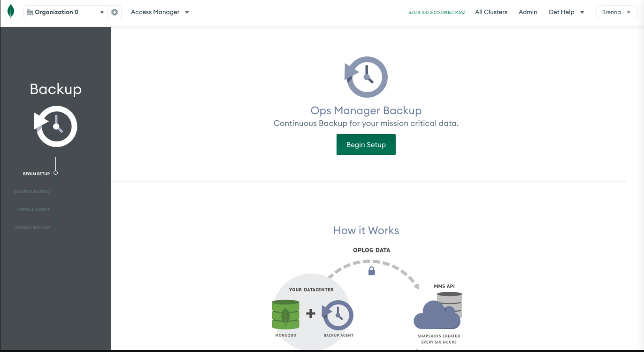Click the MMS API cloud icon

point(437,313)
